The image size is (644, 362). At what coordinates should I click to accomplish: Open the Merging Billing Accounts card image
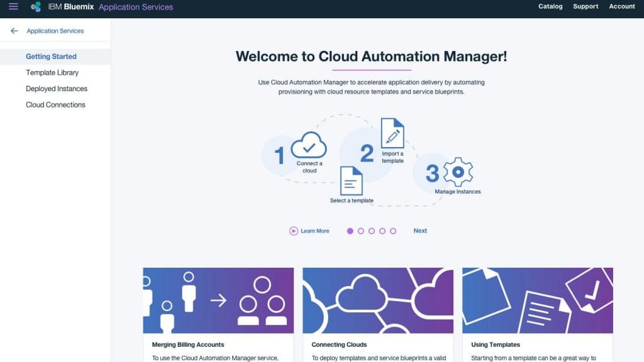(218, 300)
